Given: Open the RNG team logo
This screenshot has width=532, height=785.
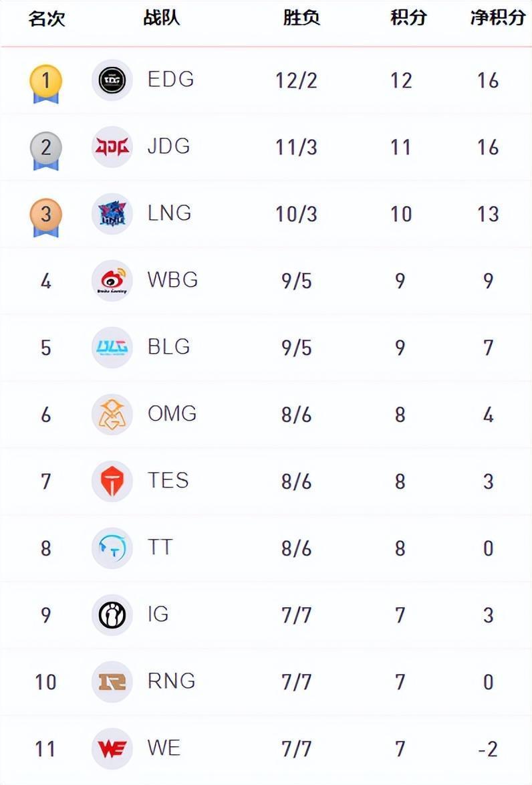Looking at the screenshot, I should (x=112, y=682).
